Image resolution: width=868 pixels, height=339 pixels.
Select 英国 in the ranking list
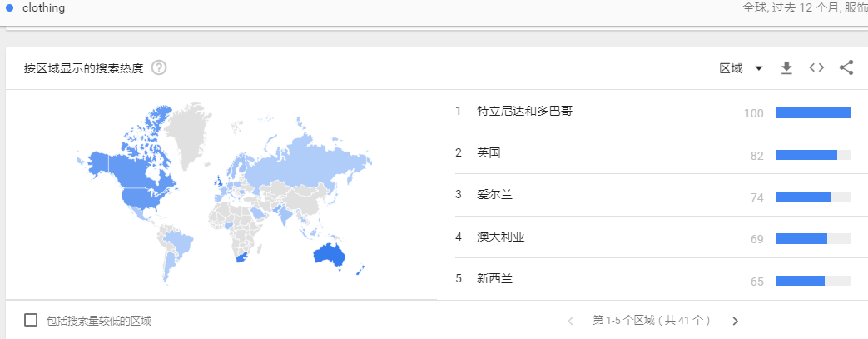(x=489, y=153)
